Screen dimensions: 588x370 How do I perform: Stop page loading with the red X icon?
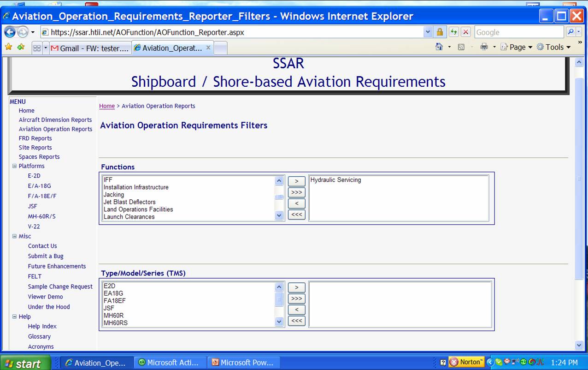[465, 32]
